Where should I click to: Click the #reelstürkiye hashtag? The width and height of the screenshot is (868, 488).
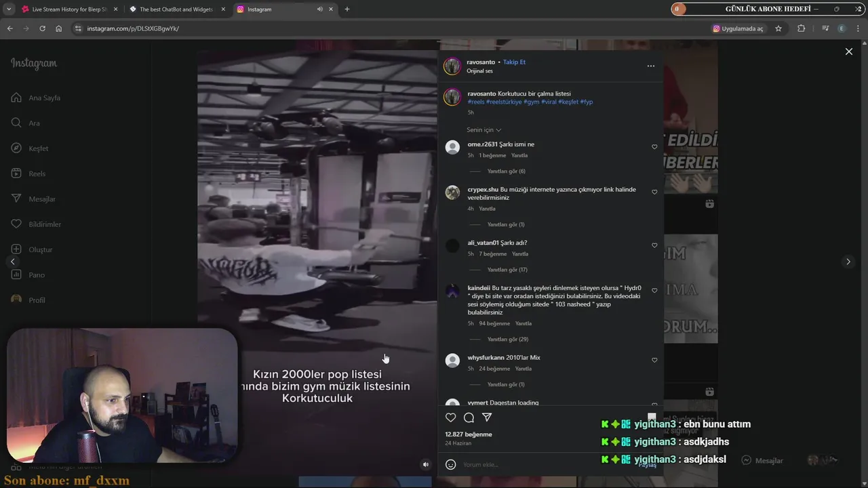pos(504,102)
